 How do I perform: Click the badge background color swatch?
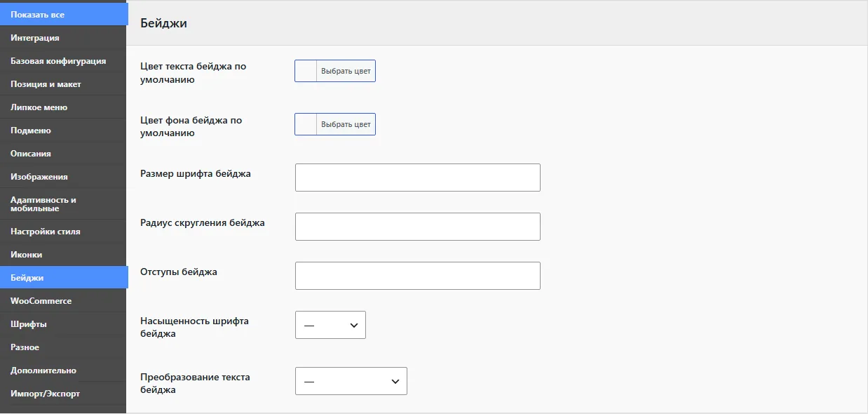click(306, 124)
